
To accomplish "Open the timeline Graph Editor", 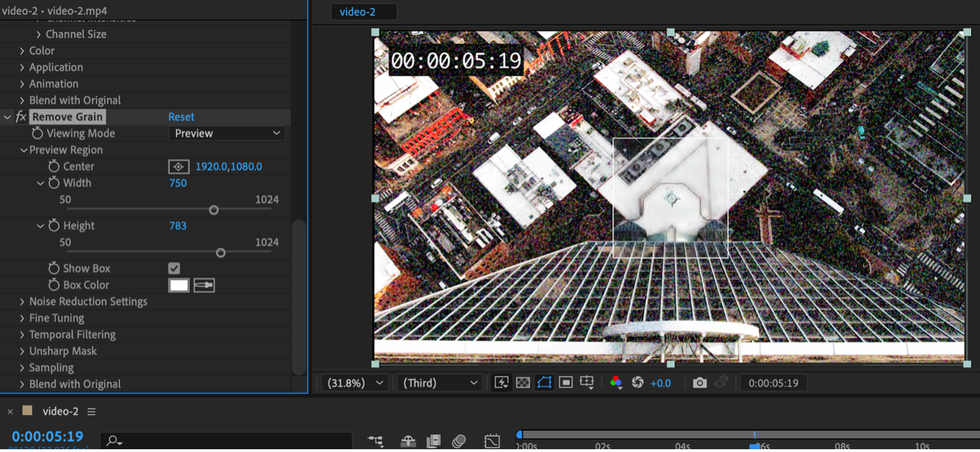I will coord(492,442).
